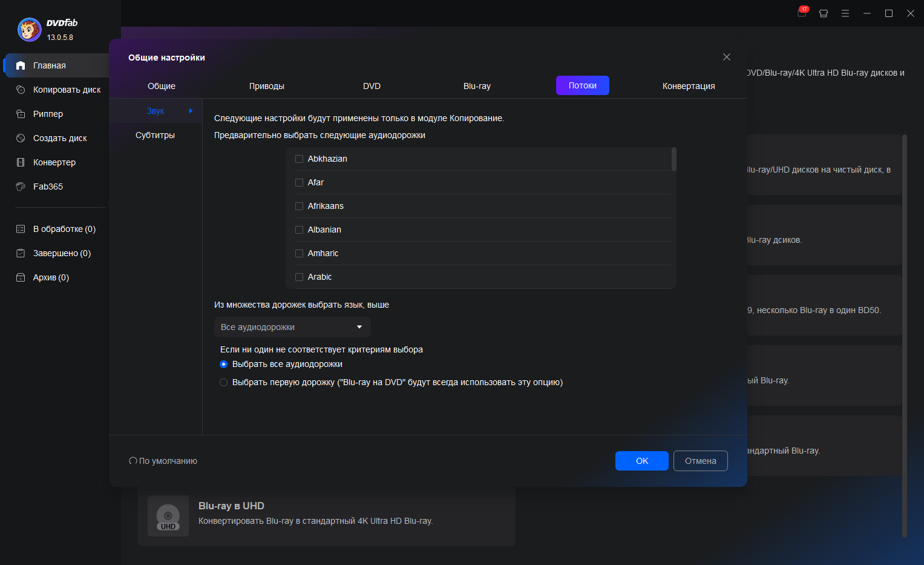Check the Abkhazian audio language checkbox
924x565 pixels.
tap(299, 159)
